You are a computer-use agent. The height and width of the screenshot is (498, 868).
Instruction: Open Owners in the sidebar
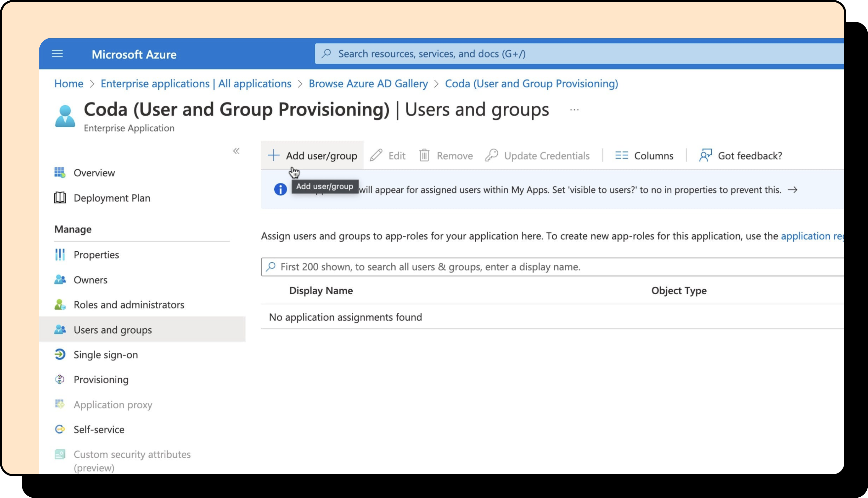(90, 280)
